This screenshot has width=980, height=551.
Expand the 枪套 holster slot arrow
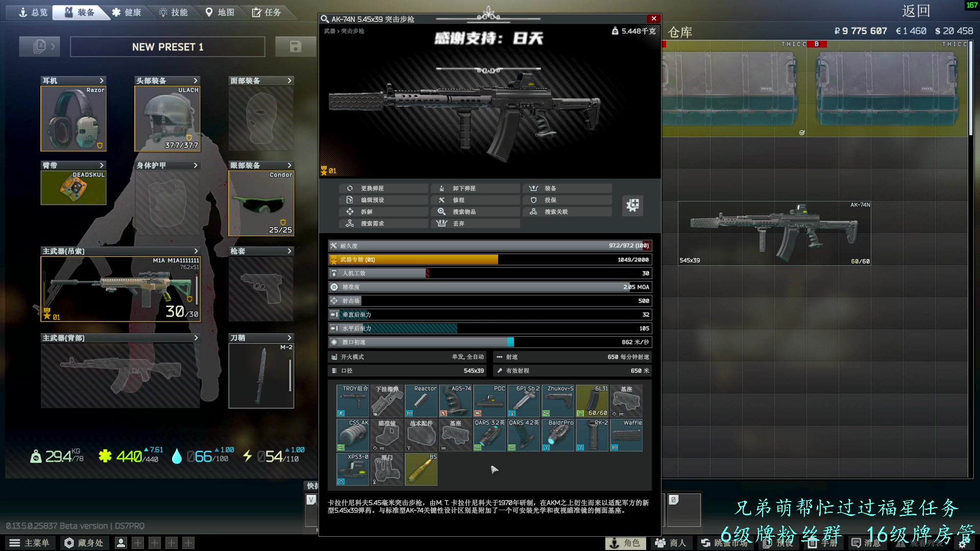[289, 251]
